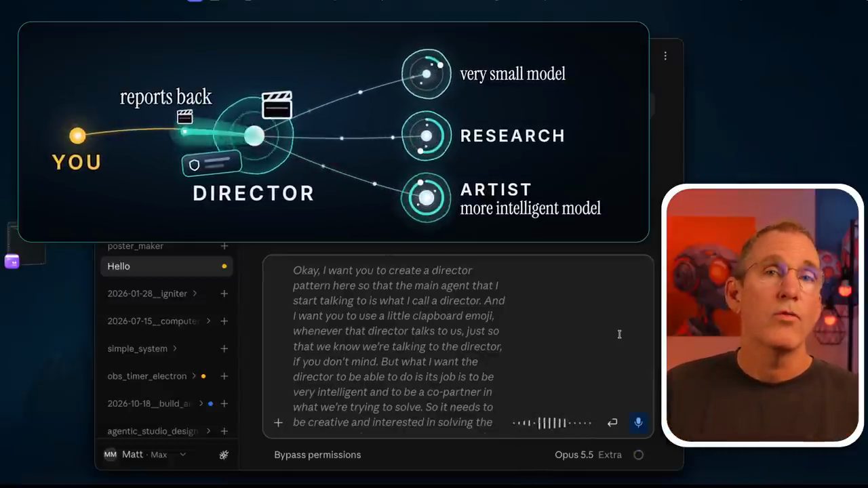Viewport: 868px width, 488px height.
Task: Click the plus beside 2026-10-18__build project
Action: pyautogui.click(x=224, y=403)
